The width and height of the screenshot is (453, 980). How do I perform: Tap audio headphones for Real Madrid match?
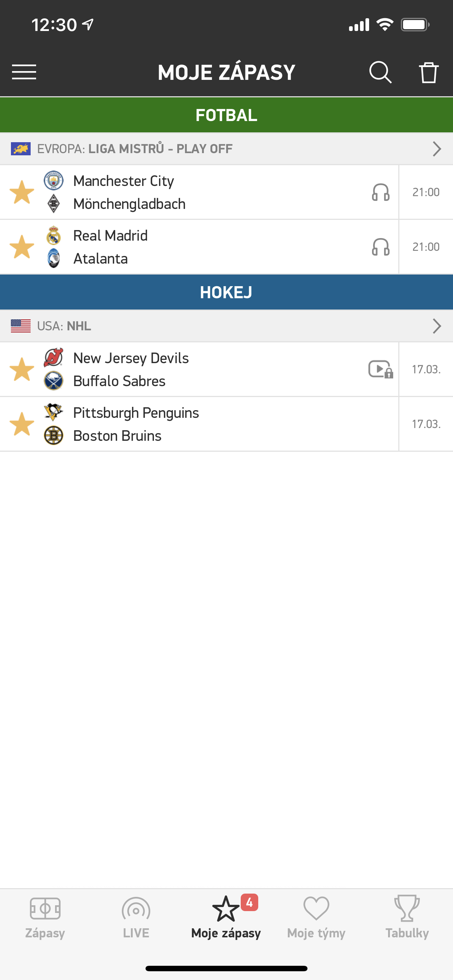[380, 247]
